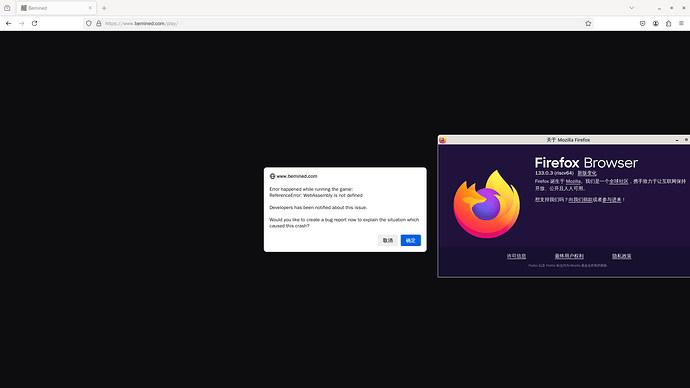This screenshot has height=388, width=690.
Task: Click the www.bemined.com dialog globe icon
Action: (272, 176)
